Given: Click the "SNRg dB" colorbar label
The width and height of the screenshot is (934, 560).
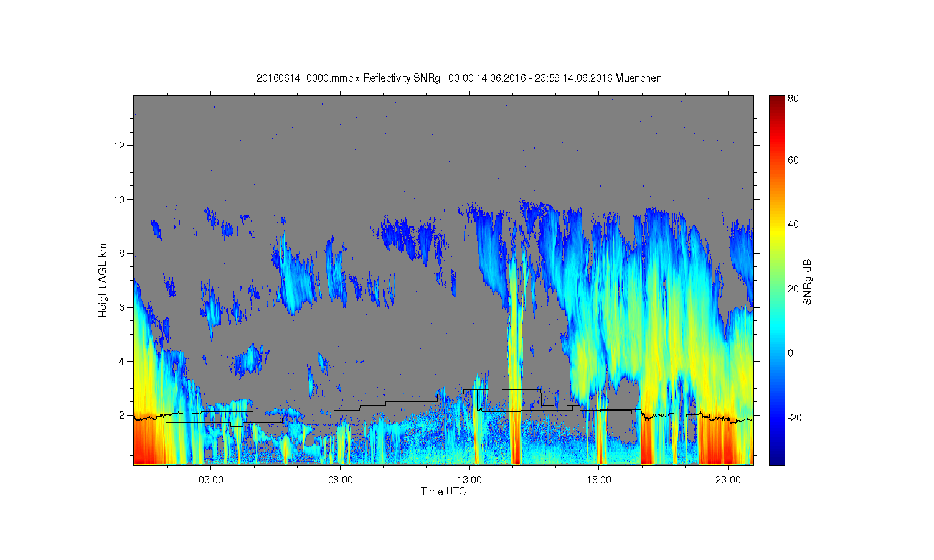Looking at the screenshot, I should coord(808,282).
